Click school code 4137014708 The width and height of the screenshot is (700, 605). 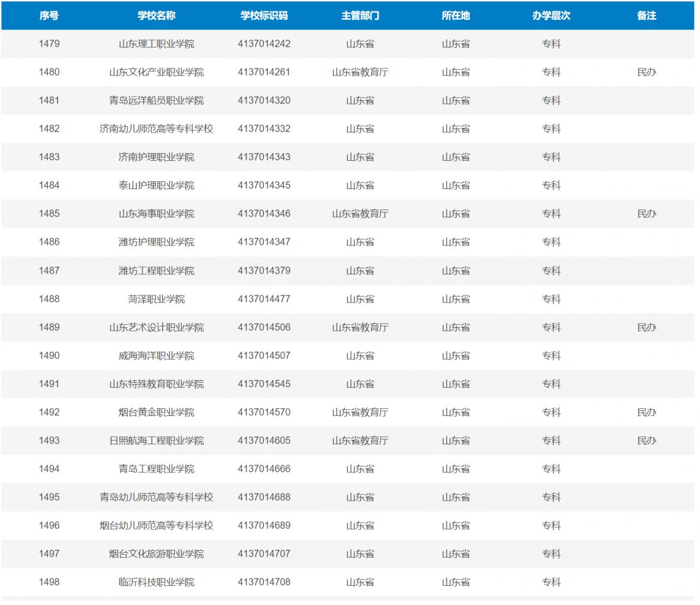coord(264,582)
